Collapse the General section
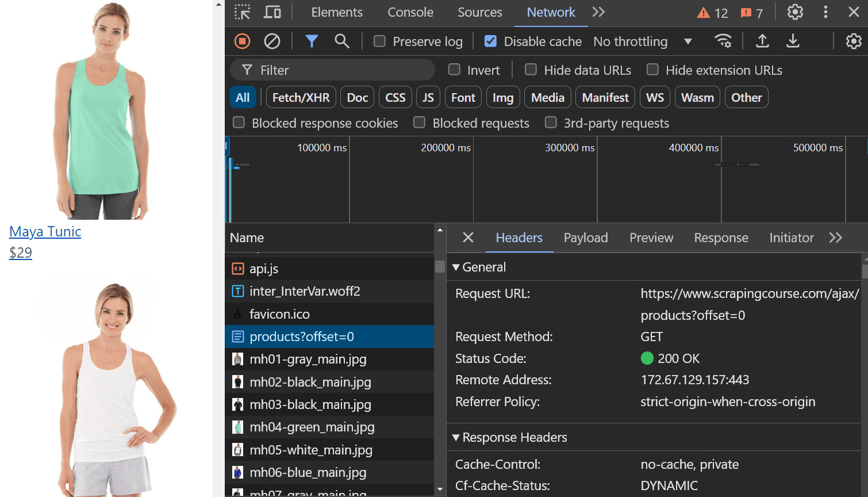The width and height of the screenshot is (868, 497). pyautogui.click(x=456, y=267)
